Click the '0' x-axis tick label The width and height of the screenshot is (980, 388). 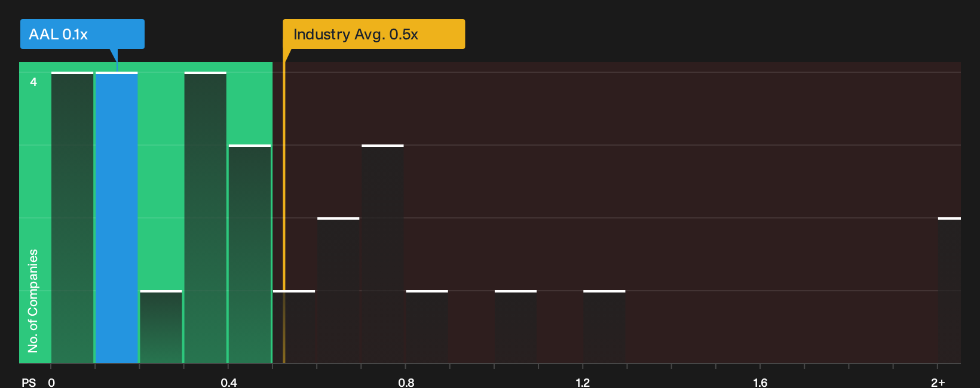[x=51, y=383]
